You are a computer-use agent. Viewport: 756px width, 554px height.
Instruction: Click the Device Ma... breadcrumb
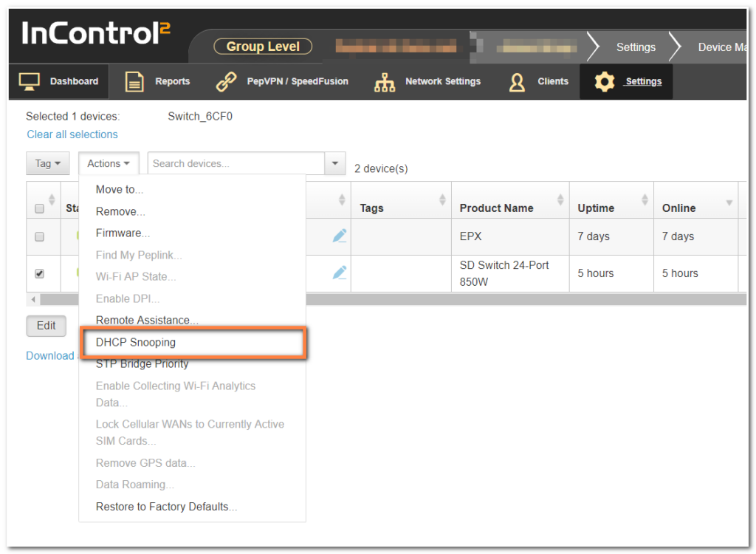click(722, 47)
